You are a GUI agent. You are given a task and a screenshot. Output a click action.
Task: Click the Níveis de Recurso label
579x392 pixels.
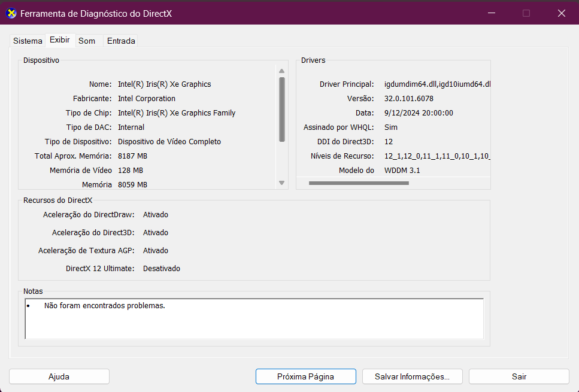(342, 156)
